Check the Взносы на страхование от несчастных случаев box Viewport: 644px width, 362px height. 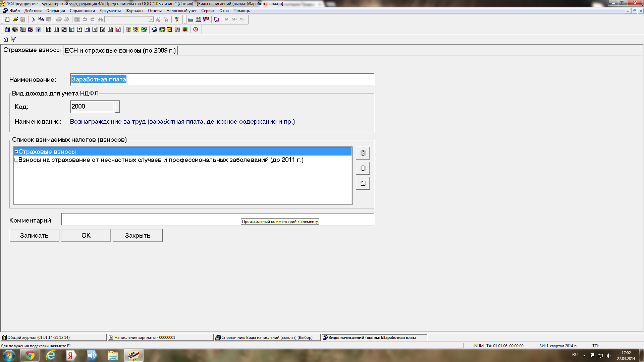(x=16, y=160)
